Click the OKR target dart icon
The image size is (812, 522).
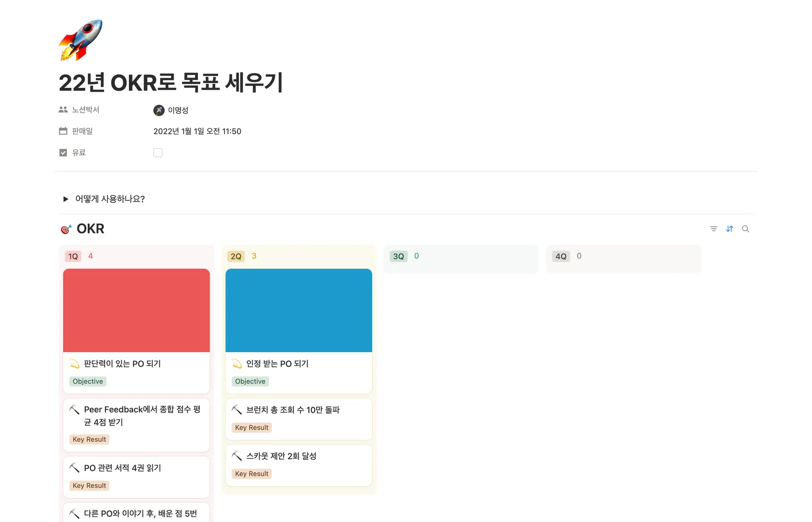(x=65, y=229)
